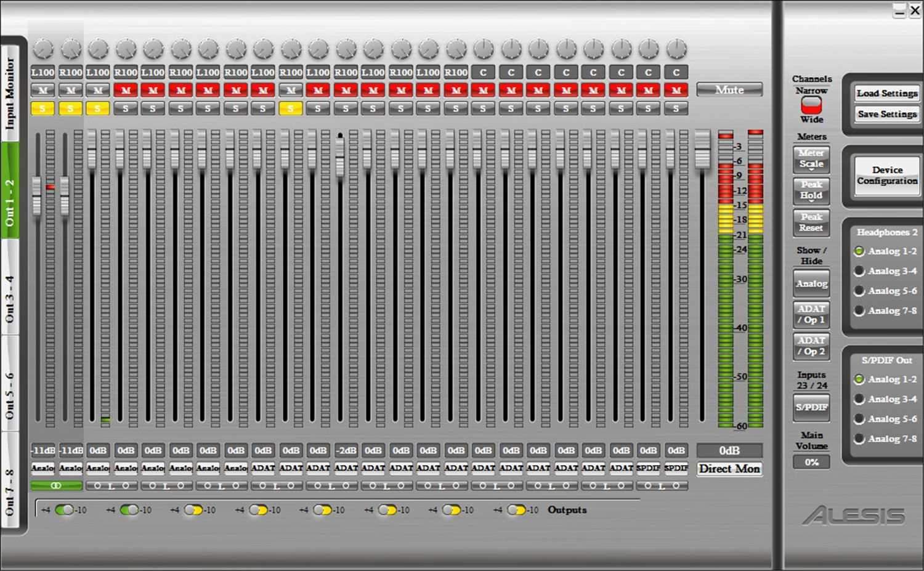This screenshot has height=571, width=924.
Task: Click the pan knob of the first SPDIF channel
Action: pos(648,49)
